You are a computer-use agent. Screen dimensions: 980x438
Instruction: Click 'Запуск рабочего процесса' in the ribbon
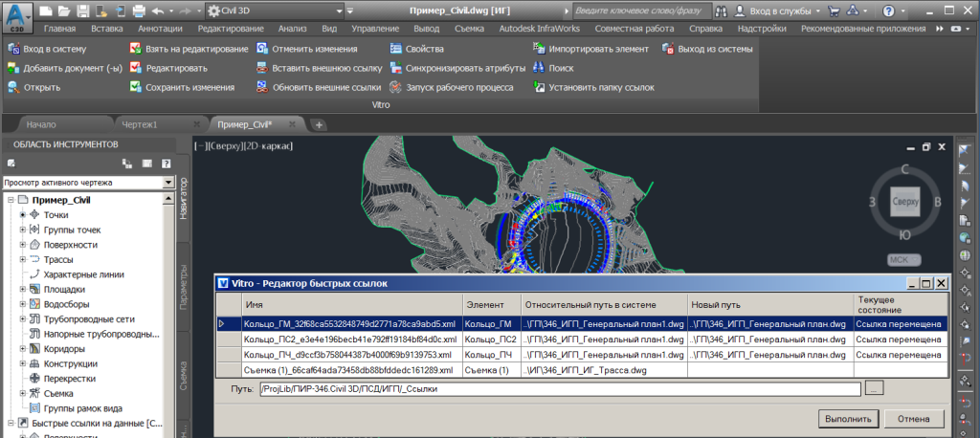point(459,87)
